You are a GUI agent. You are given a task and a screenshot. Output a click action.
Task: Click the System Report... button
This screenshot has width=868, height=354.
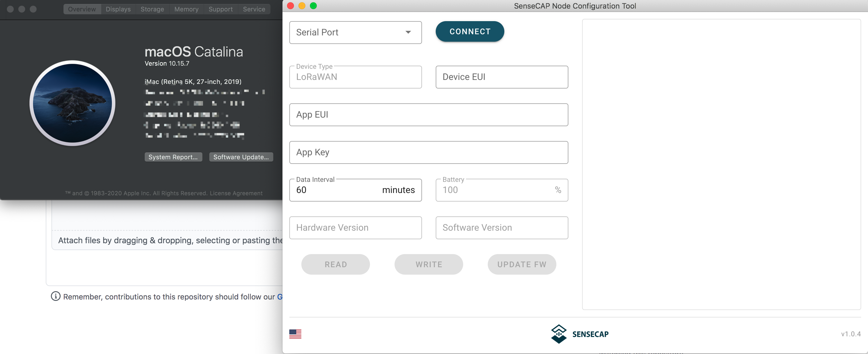pos(173,157)
